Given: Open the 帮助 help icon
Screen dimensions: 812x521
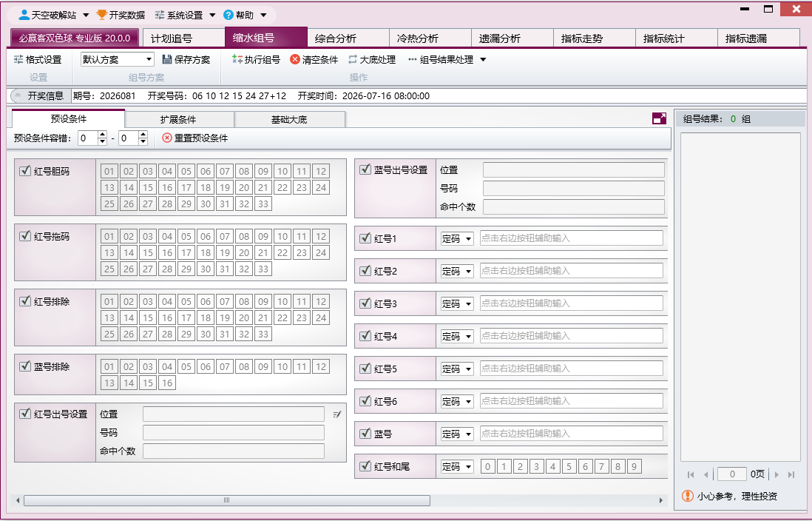Looking at the screenshot, I should tap(229, 15).
